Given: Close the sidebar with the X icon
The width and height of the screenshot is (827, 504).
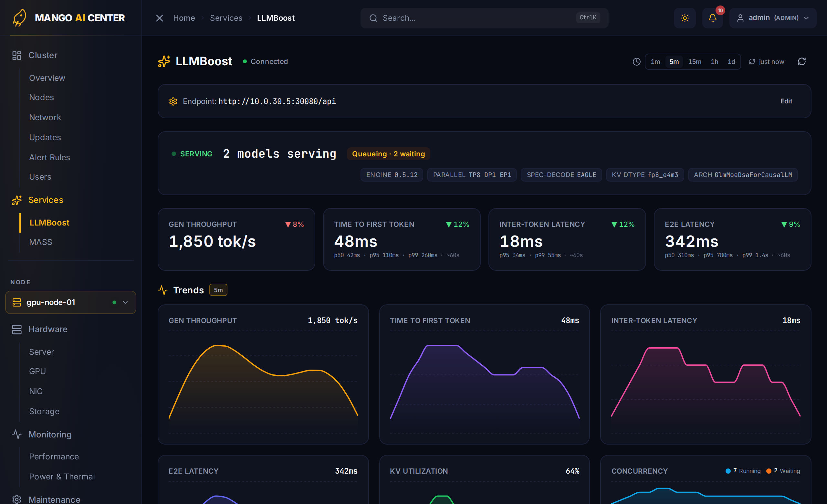Looking at the screenshot, I should (x=160, y=18).
